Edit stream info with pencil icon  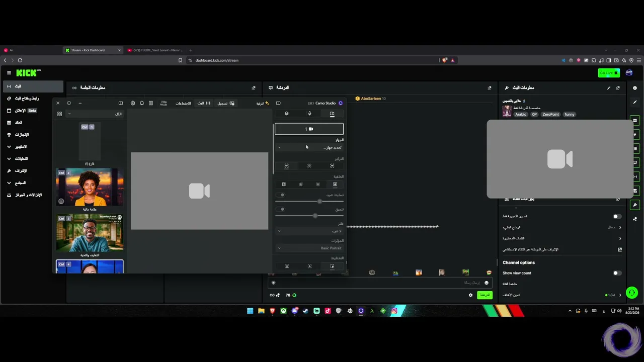click(x=608, y=88)
